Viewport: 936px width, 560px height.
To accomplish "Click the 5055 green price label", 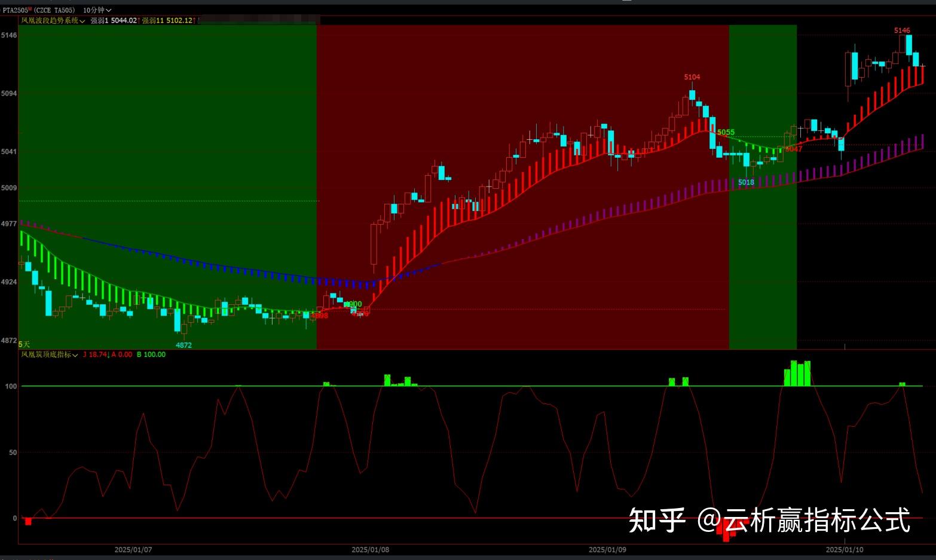I will pos(726,132).
